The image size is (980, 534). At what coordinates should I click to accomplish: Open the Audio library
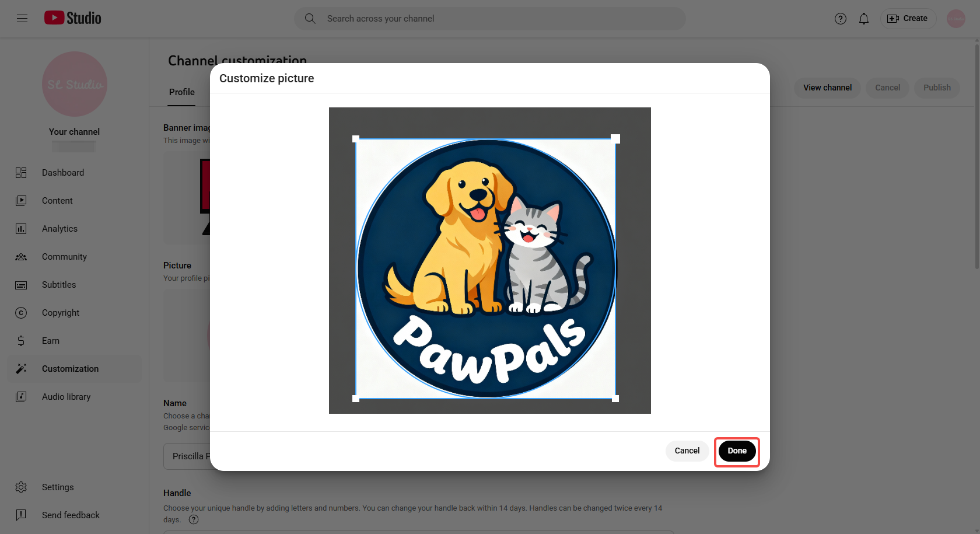(x=21, y=396)
